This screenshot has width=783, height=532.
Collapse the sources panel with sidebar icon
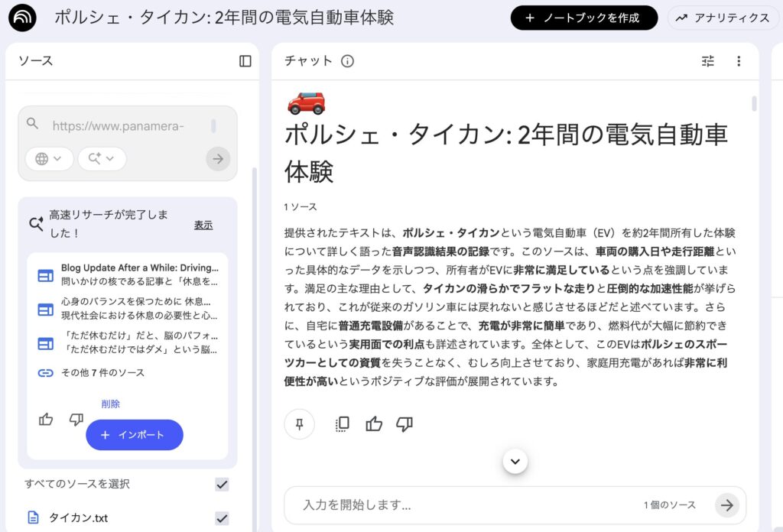click(x=245, y=61)
